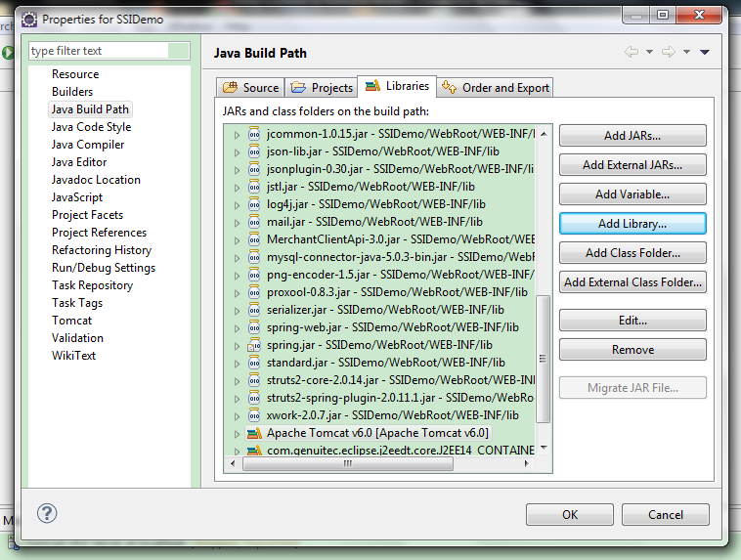
Task: Select Java Compiler in the left pane
Action: coord(88,145)
